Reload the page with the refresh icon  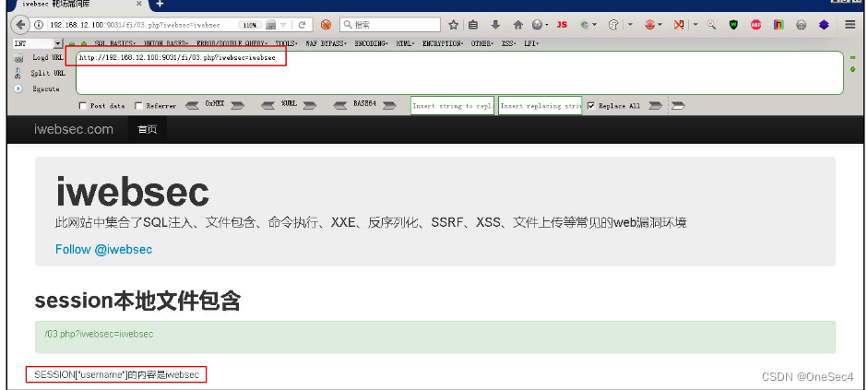click(303, 25)
